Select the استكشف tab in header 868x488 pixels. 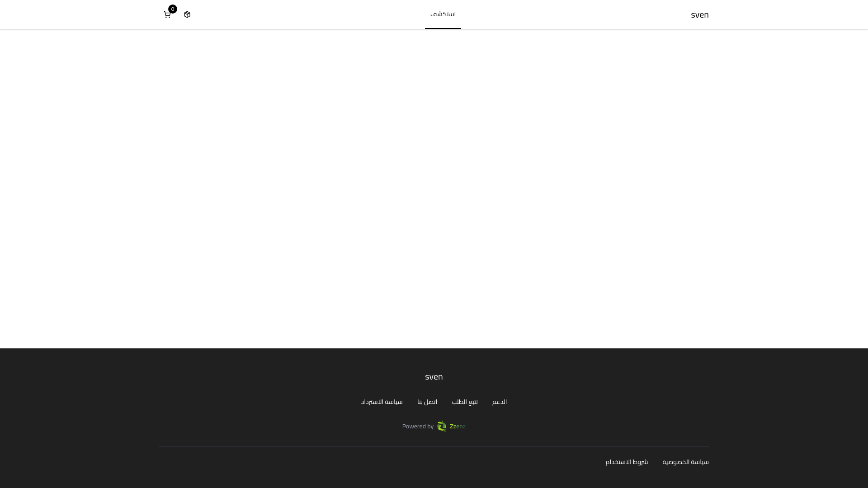coord(443,14)
